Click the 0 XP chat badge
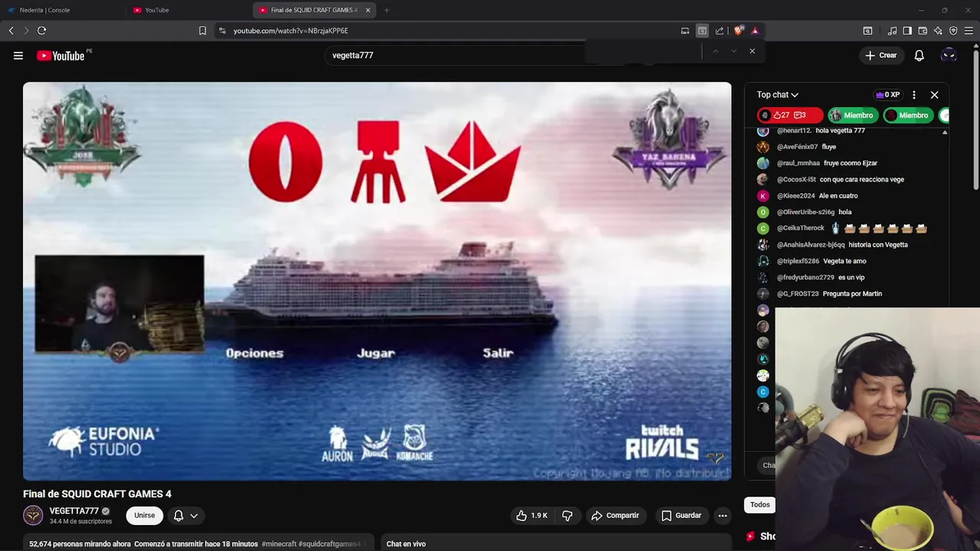Screen dimensions: 980x551 coord(887,95)
